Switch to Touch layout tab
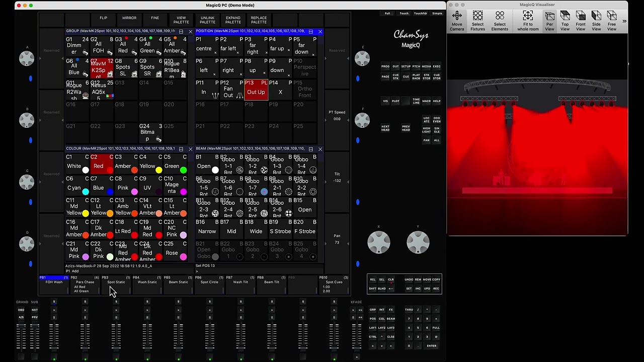Image resolution: width=644 pixels, height=362 pixels. [x=404, y=14]
